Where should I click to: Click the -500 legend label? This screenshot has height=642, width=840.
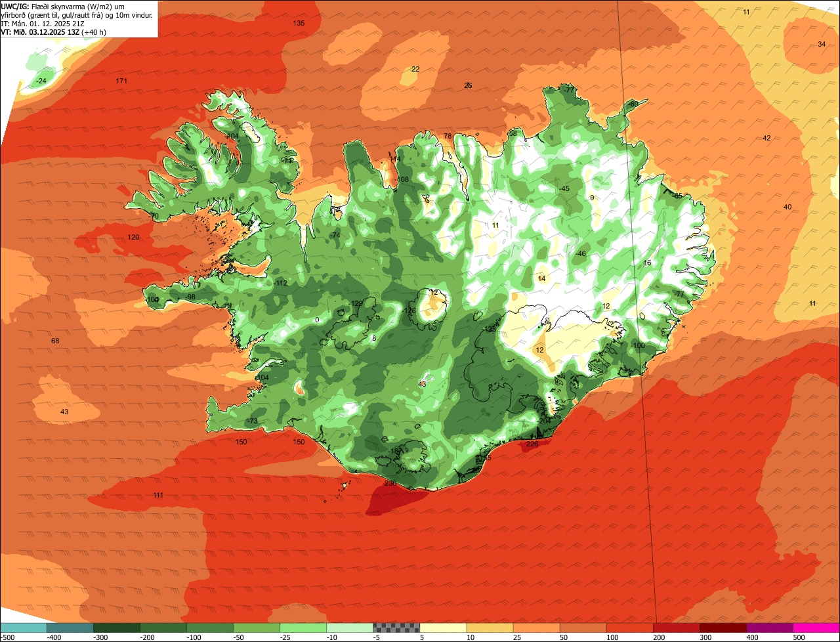coord(9,637)
